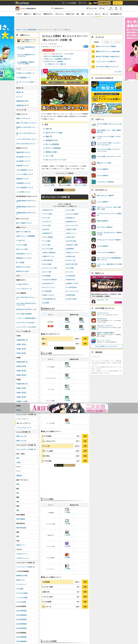Open おすすめ暇つぶしゲームランキング link
138x644 pixels.
tap(107, 346)
